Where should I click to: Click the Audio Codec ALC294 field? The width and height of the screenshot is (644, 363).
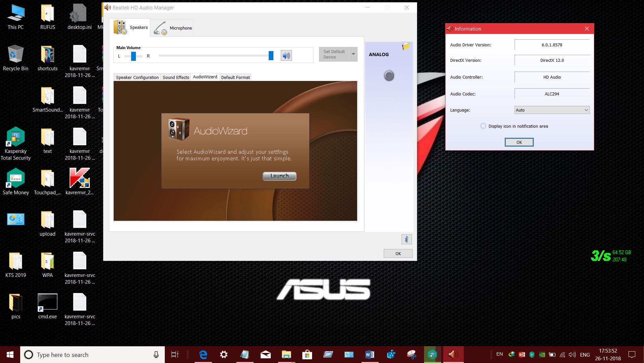click(x=552, y=94)
